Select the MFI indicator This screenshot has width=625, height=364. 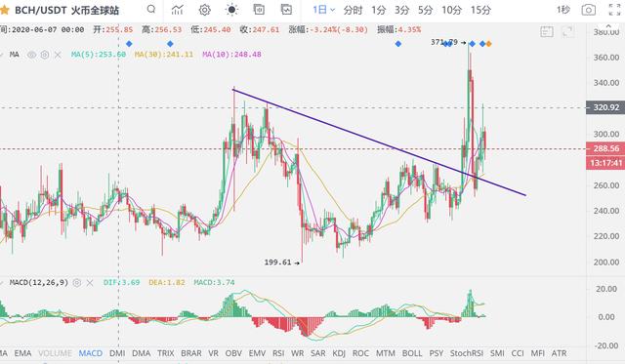(538, 353)
